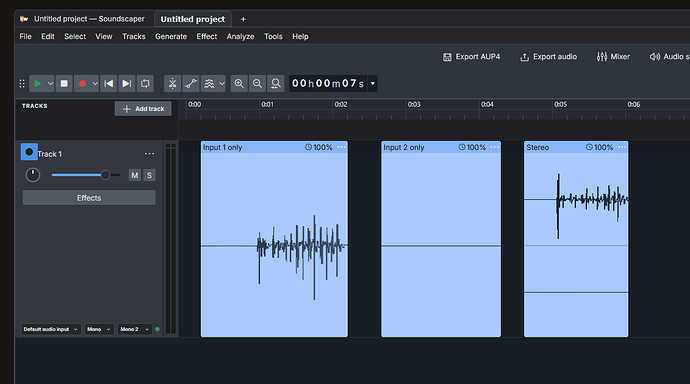Open Track 1 Effects panel
This screenshot has width=690, height=384.
[89, 198]
